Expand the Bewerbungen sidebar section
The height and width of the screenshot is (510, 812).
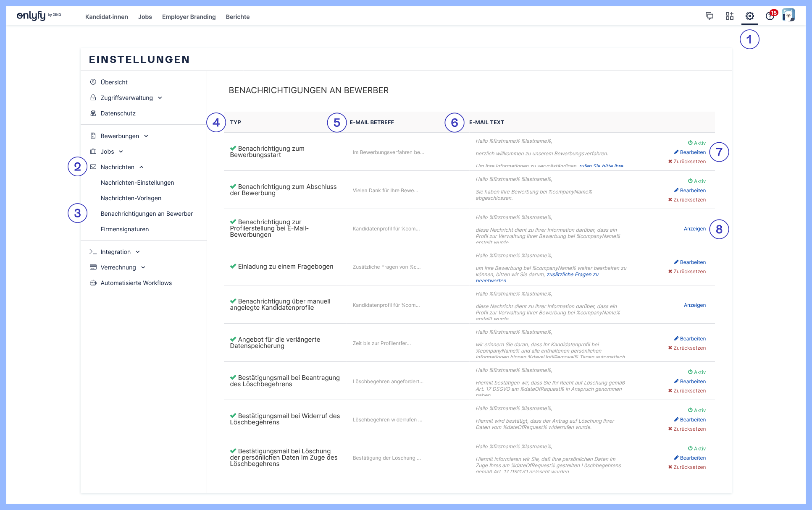146,136
